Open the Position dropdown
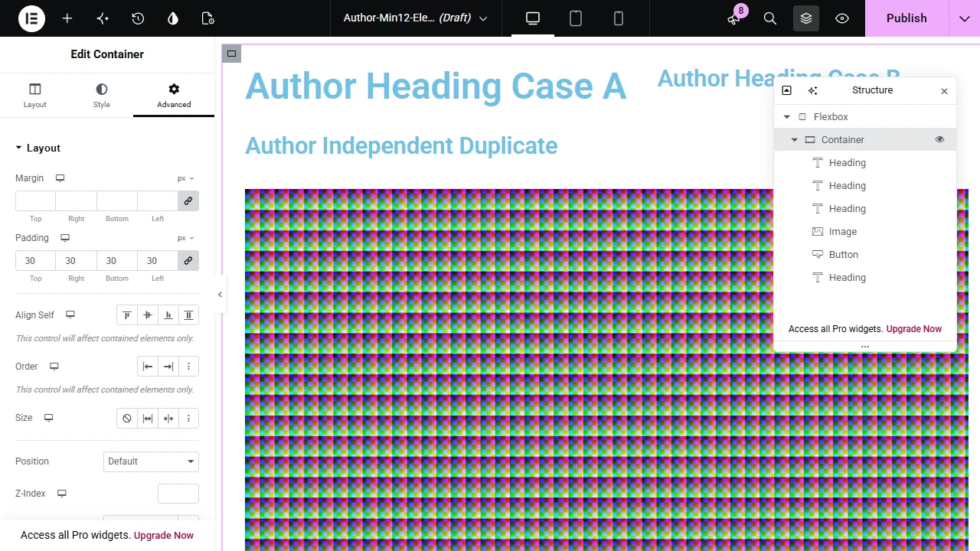The width and height of the screenshot is (980, 551). tap(151, 461)
